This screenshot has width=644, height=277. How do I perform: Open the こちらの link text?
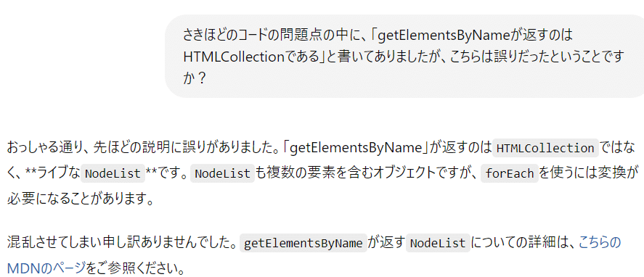click(x=600, y=243)
